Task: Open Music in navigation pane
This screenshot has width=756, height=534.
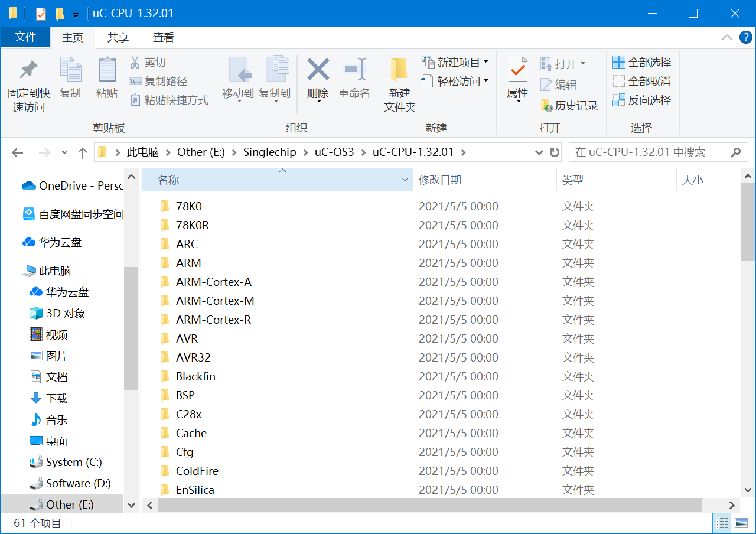Action: point(48,419)
